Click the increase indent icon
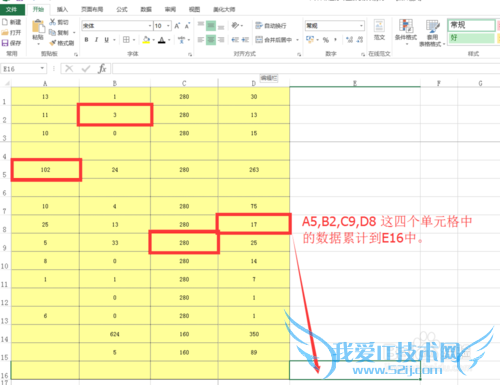 click(245, 40)
